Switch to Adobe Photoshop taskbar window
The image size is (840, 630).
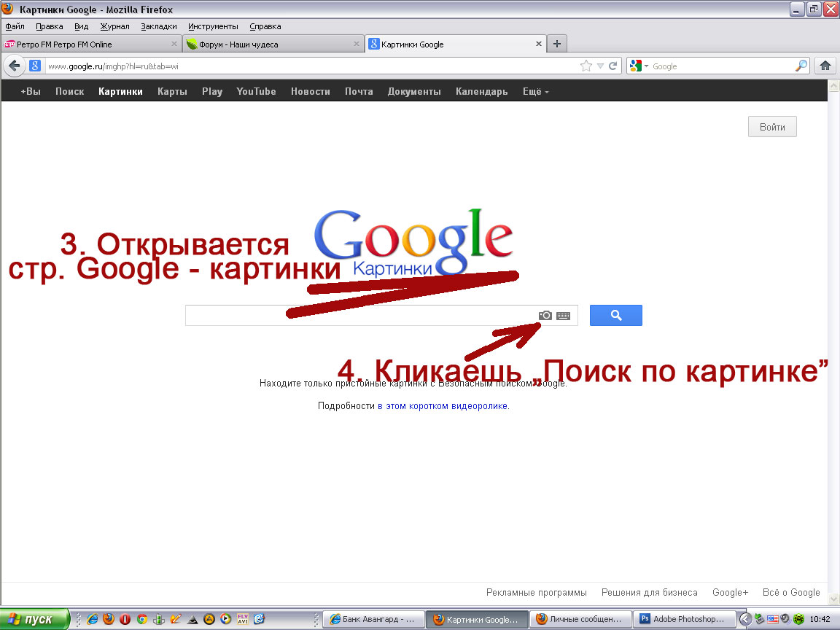(x=683, y=619)
